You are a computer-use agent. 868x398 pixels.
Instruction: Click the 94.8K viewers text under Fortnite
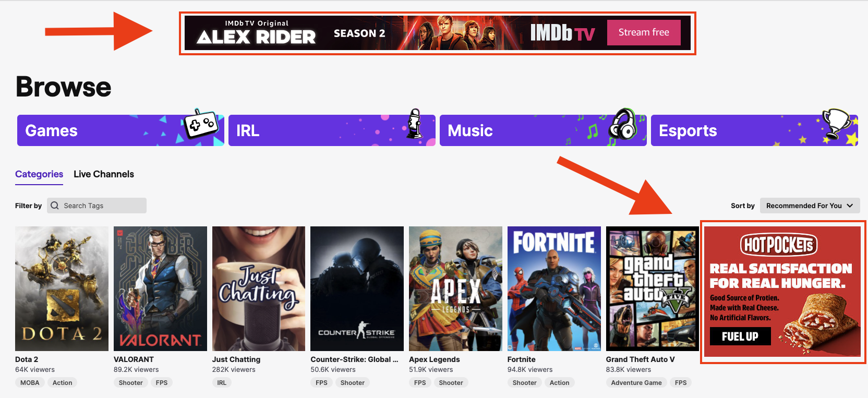coord(530,369)
